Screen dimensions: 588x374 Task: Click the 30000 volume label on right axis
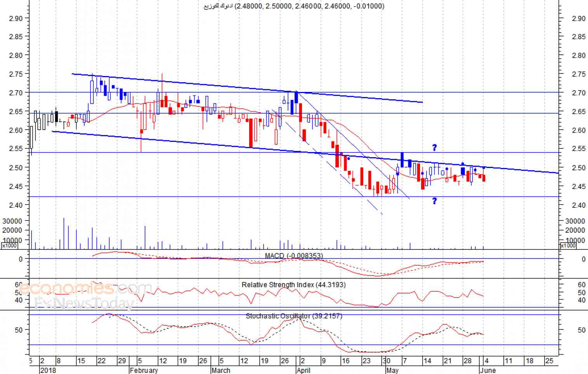[575, 221]
